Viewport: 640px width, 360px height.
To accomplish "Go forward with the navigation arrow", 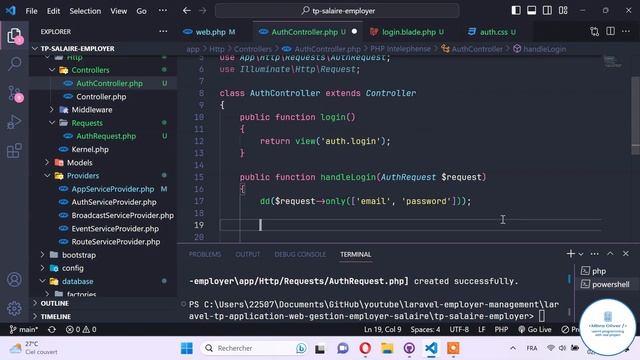I will (202, 11).
